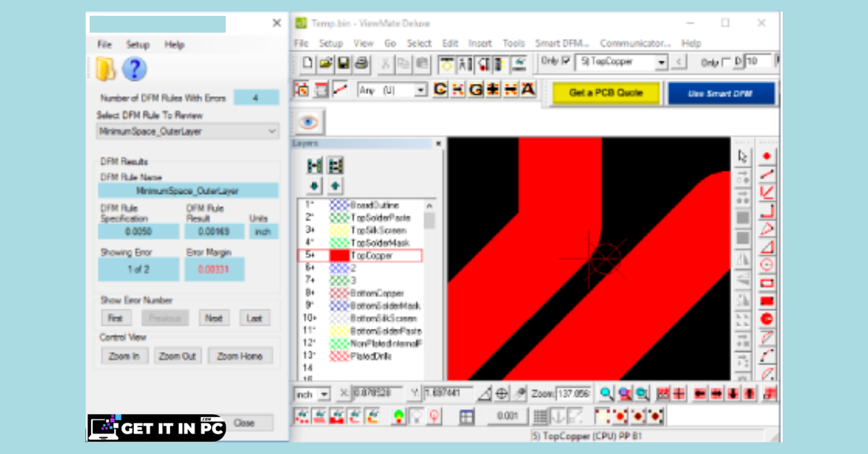
Task: Click the Next error button
Action: coord(213,318)
